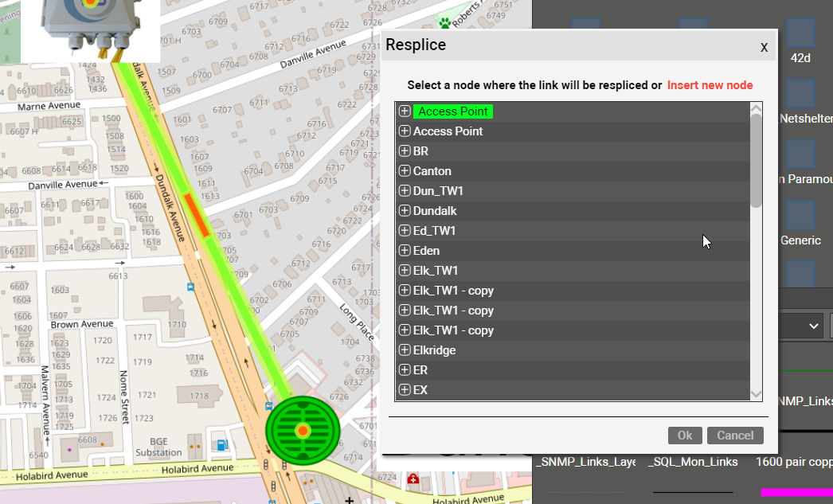Select the Generic library item icon
This screenshot has height=504, width=833.
coord(800,215)
